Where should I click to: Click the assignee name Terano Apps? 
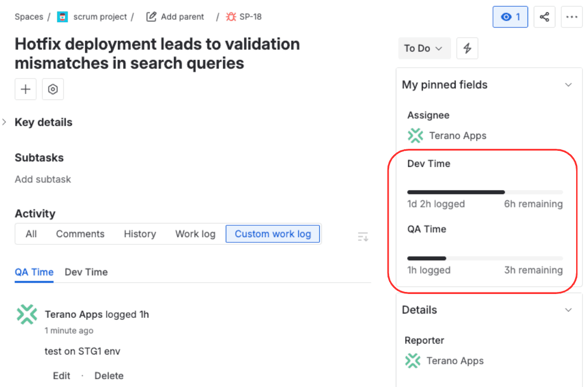click(457, 136)
